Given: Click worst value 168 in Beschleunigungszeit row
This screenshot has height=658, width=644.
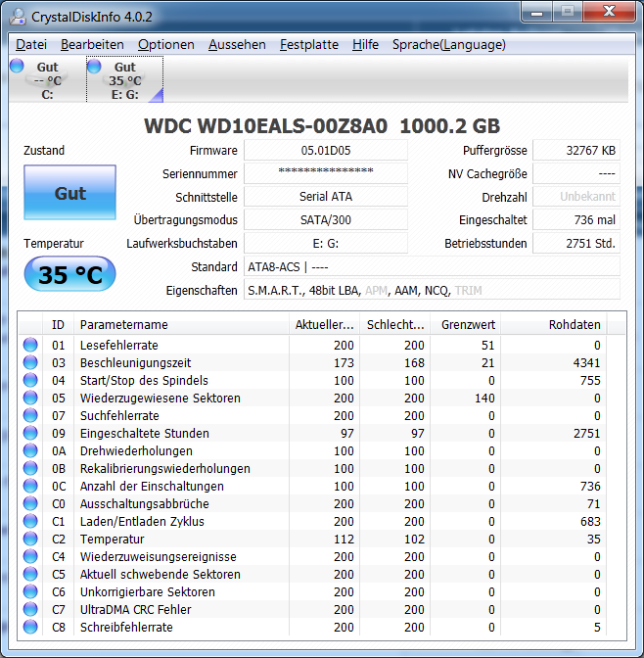Looking at the screenshot, I should point(414,362).
